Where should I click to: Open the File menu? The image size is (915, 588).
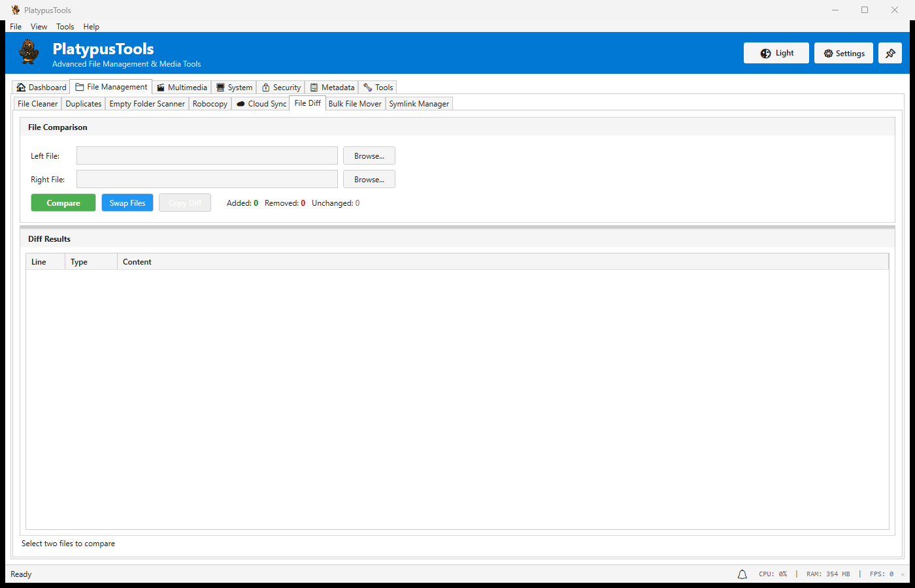pyautogui.click(x=16, y=27)
